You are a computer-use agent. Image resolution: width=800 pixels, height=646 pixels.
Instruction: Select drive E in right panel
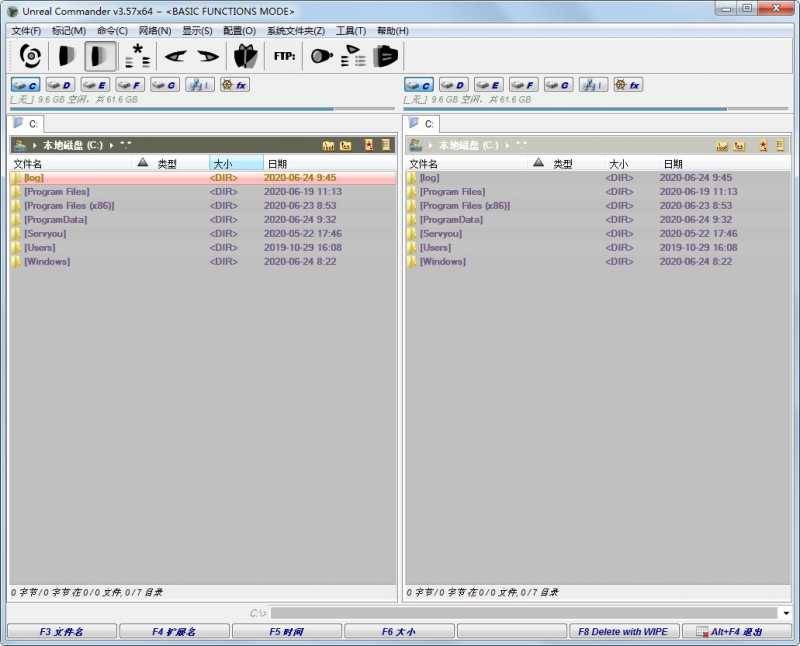click(488, 85)
